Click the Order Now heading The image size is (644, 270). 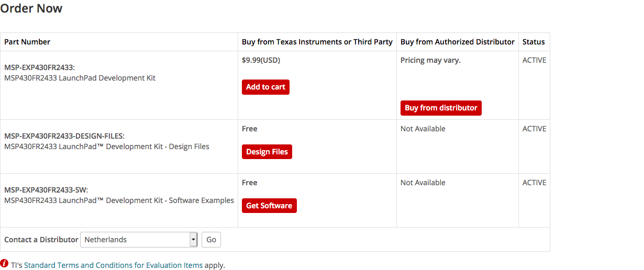click(x=31, y=9)
